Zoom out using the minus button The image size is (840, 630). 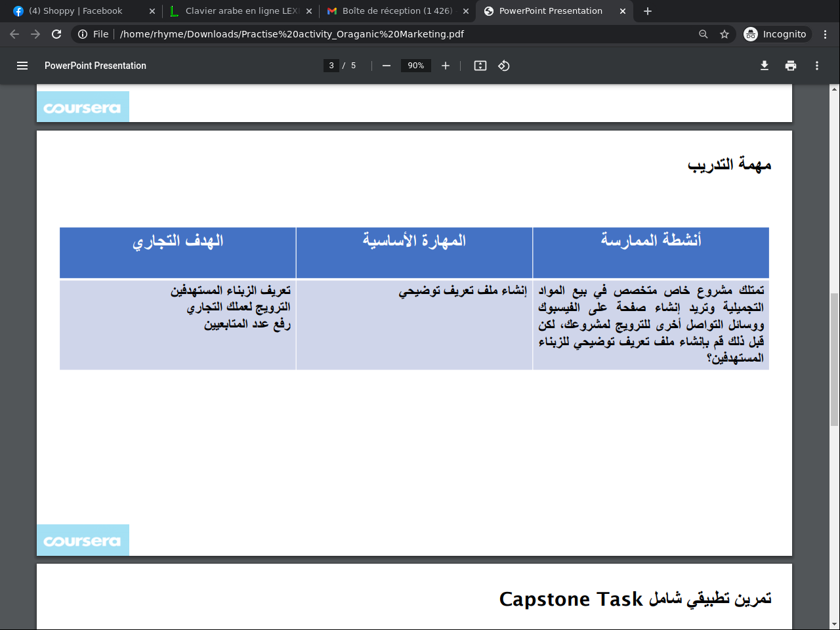coord(387,66)
